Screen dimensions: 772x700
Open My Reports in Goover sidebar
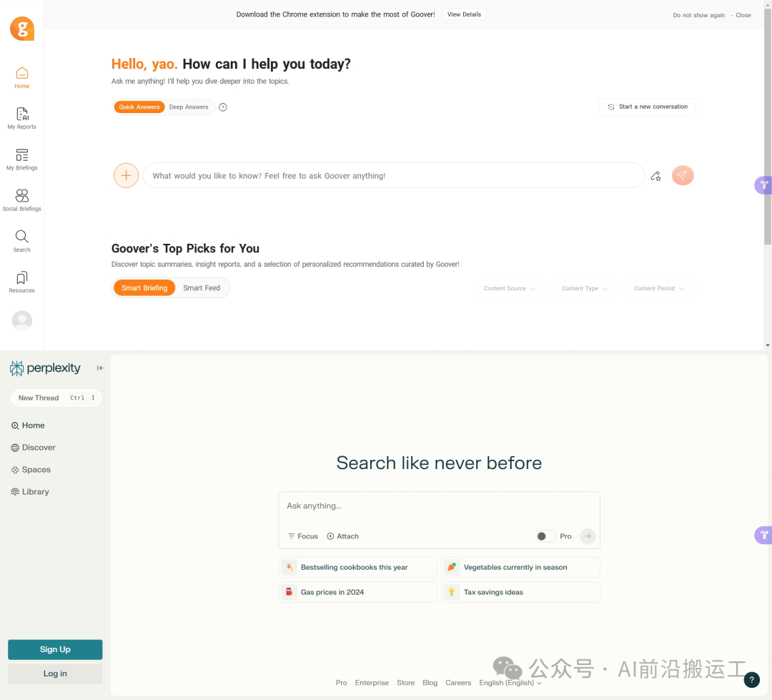coord(21,119)
